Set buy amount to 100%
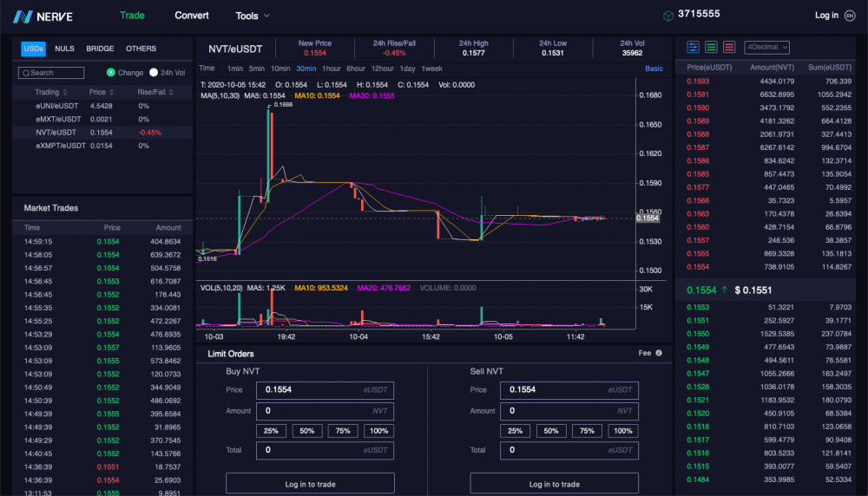Image resolution: width=868 pixels, height=496 pixels. [x=378, y=431]
